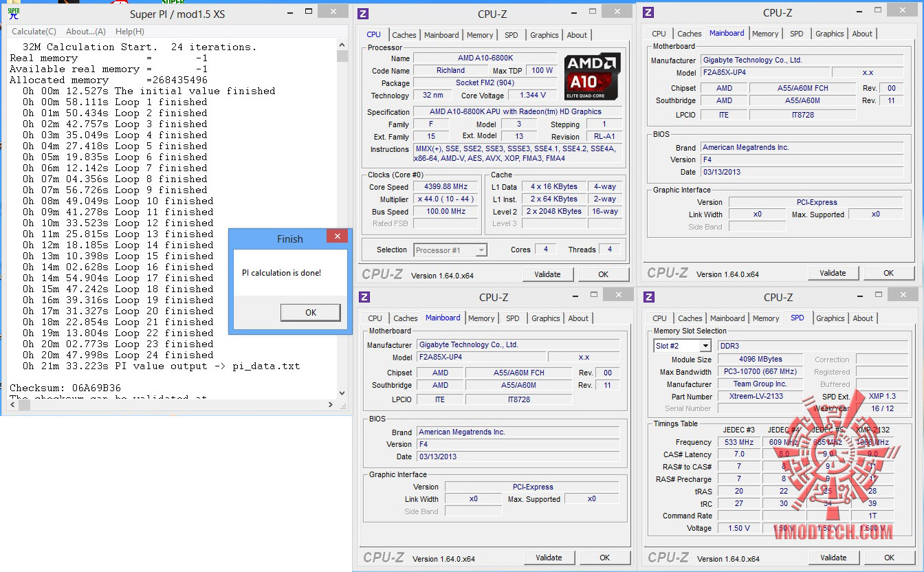Open About tab in the lower-left Mainboard window
Viewport: 924px width, 572px height.
tap(578, 318)
